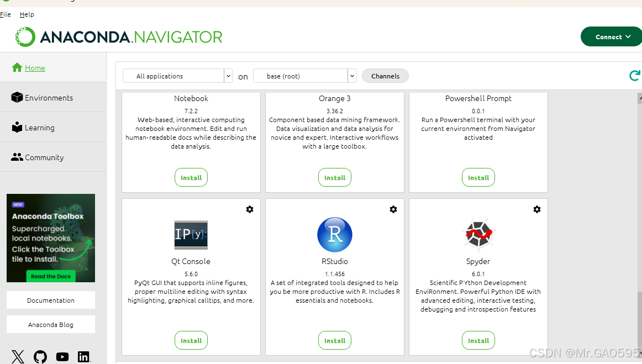The image size is (642, 364).
Task: Open the Environments panel
Action: pos(48,97)
